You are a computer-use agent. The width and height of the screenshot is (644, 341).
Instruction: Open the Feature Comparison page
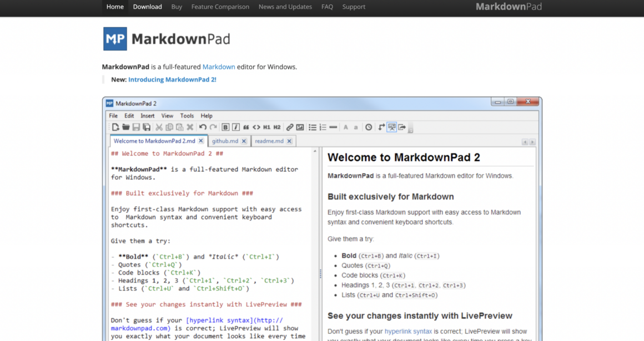point(220,7)
